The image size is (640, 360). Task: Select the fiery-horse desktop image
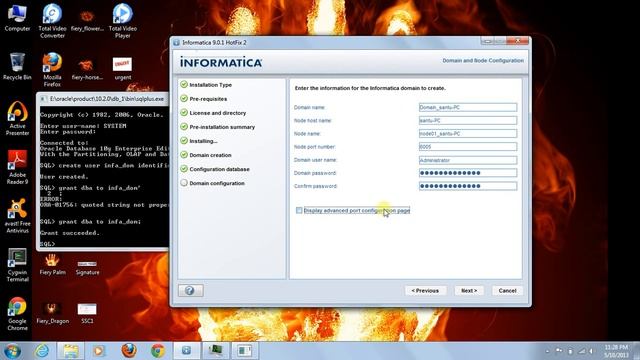click(x=87, y=69)
